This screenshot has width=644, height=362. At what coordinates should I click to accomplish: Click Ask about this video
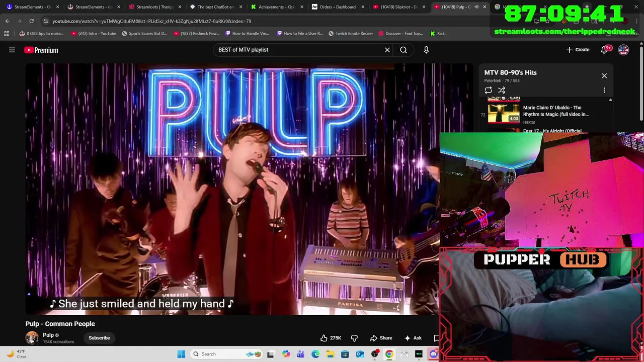(413, 338)
